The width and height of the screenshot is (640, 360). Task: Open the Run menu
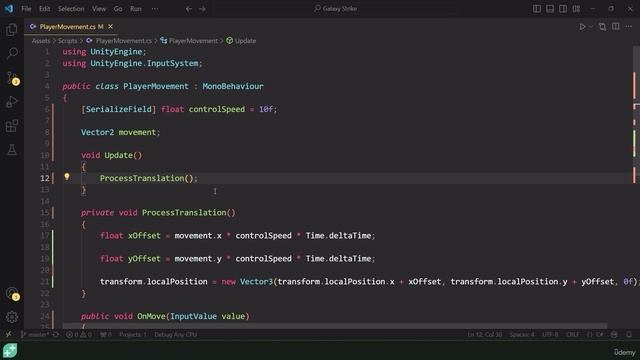[x=136, y=9]
